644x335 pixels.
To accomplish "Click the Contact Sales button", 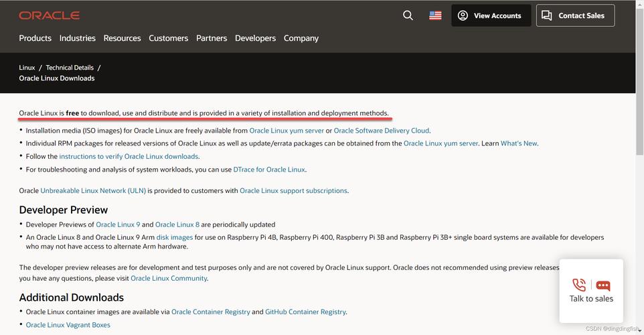I will click(x=575, y=15).
